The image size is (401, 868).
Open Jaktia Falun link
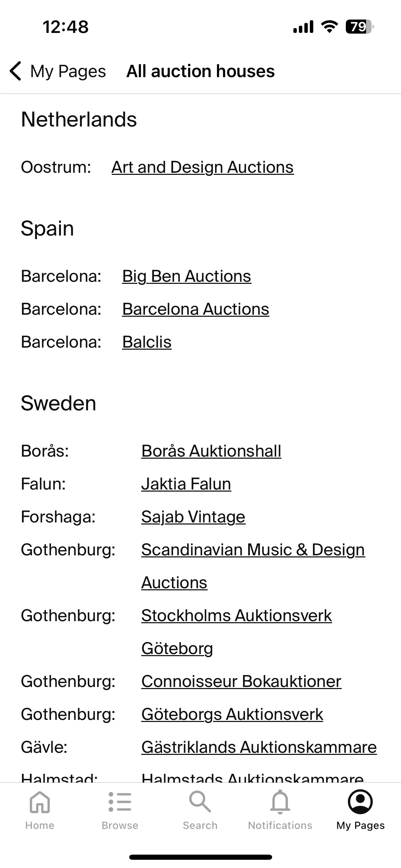click(x=186, y=484)
